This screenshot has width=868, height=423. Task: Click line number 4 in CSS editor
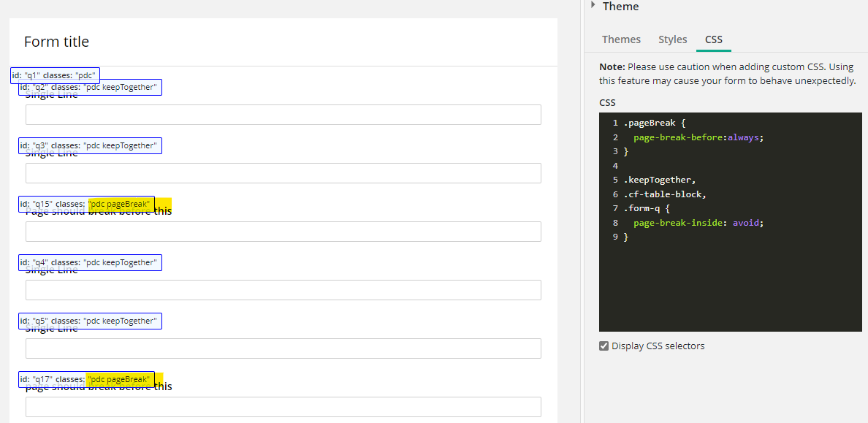pos(615,166)
